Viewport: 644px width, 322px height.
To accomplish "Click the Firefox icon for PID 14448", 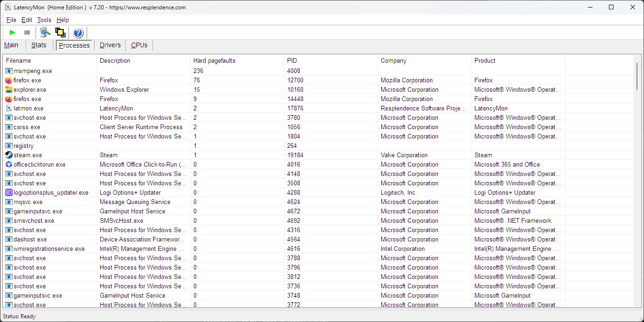I will (x=9, y=99).
